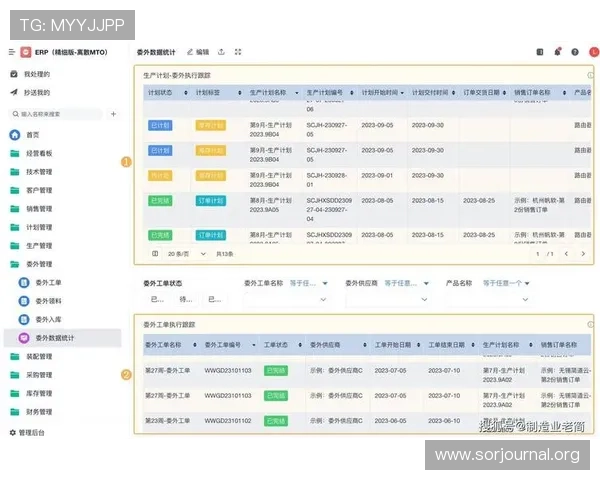Viewport: 600px width, 480px height.
Task: Click the 2023-06-10 end date cell
Action: point(444,421)
